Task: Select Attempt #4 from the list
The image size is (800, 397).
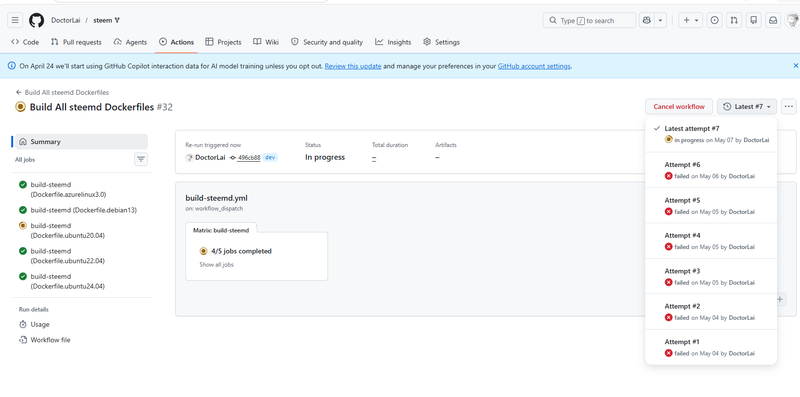Action: 711,241
